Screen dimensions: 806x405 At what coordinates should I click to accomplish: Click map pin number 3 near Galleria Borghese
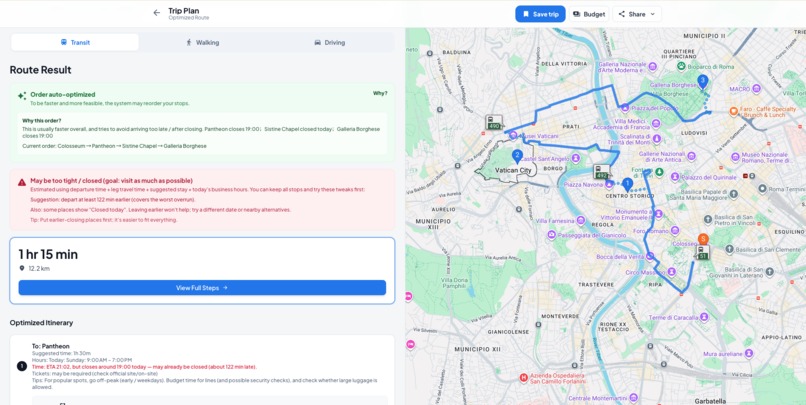click(x=702, y=81)
